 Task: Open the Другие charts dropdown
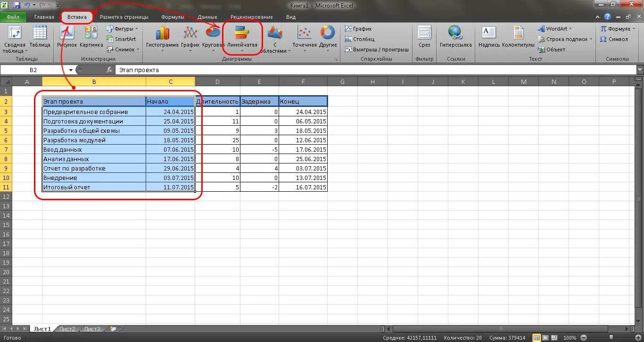click(327, 37)
